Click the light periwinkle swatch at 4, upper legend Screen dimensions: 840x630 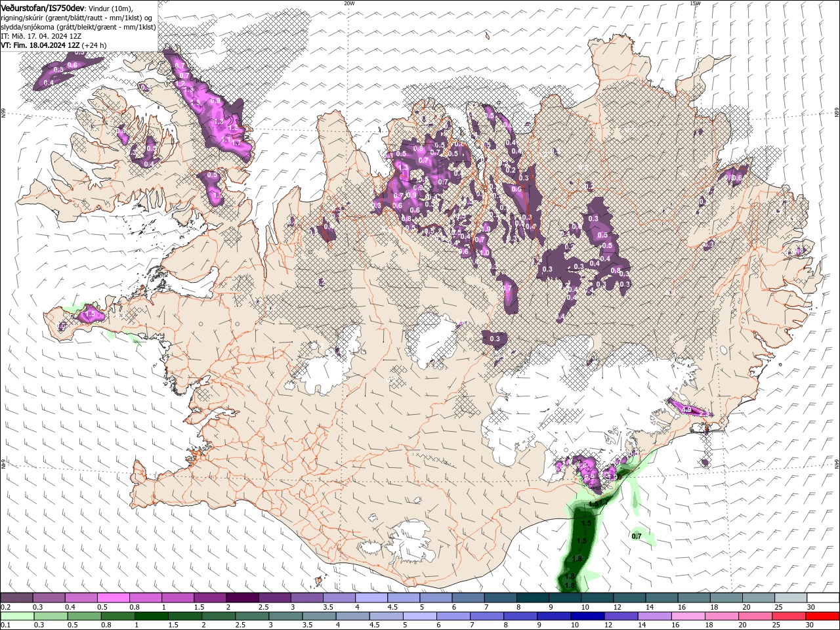(x=371, y=598)
